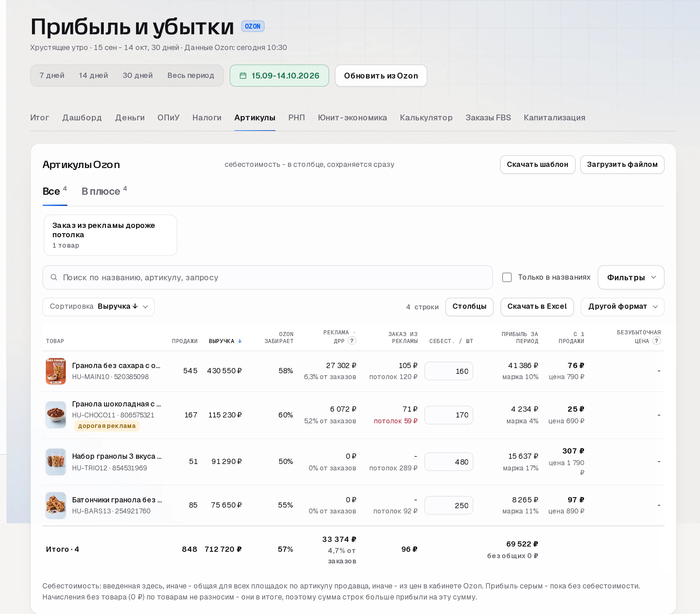
Task: Click the sort arrow next to Выручка header
Action: [240, 341]
